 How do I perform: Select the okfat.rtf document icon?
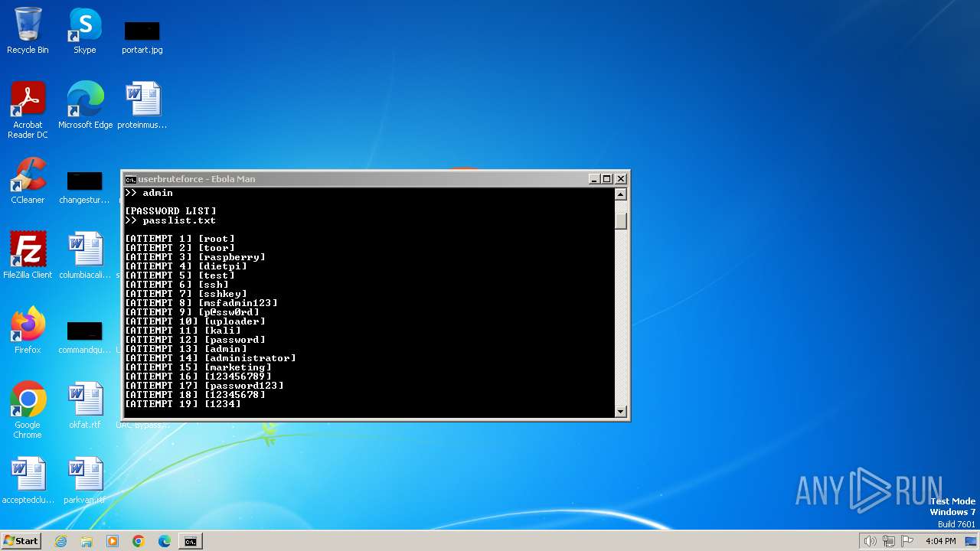coord(84,406)
